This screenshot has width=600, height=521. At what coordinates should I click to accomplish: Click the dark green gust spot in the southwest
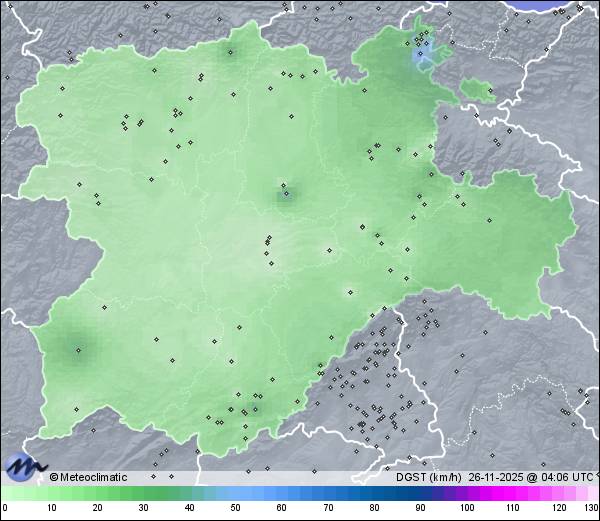[77, 349]
